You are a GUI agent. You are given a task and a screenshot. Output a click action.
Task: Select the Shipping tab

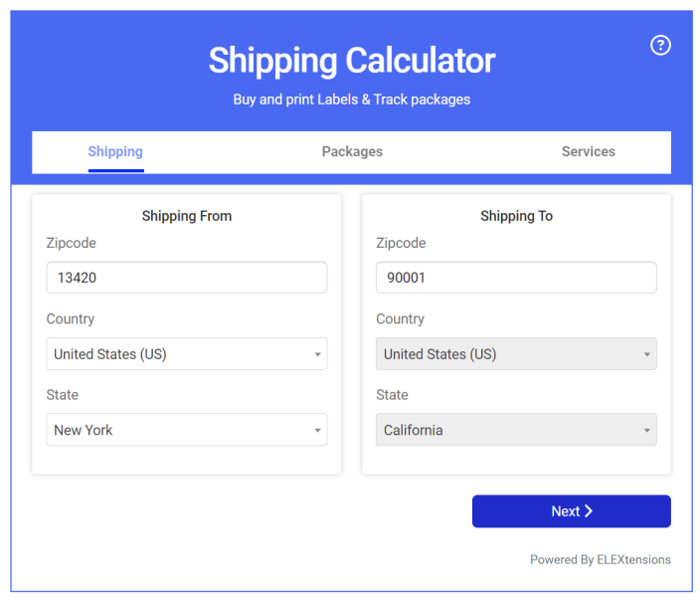pos(115,152)
